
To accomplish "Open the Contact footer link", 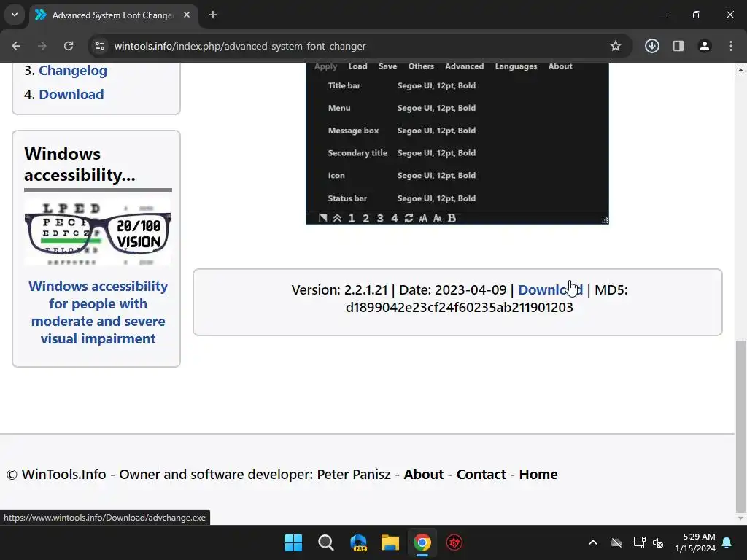I will pyautogui.click(x=481, y=474).
